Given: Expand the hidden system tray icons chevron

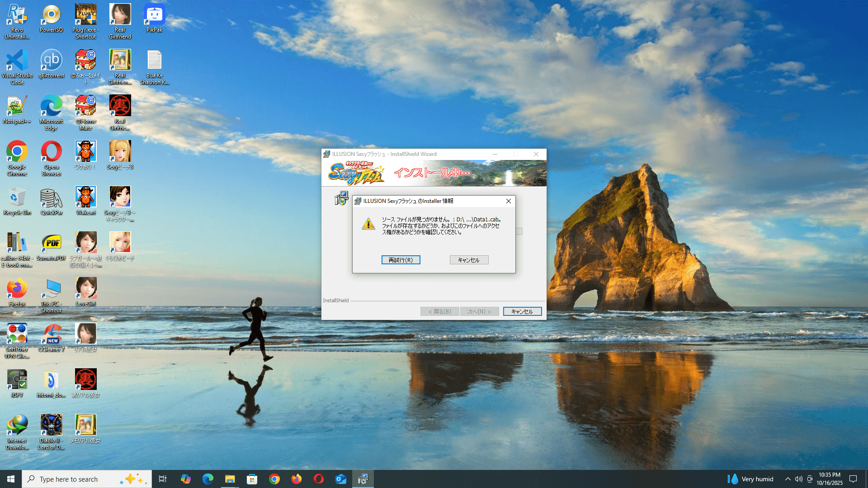Looking at the screenshot, I should pyautogui.click(x=788, y=479).
